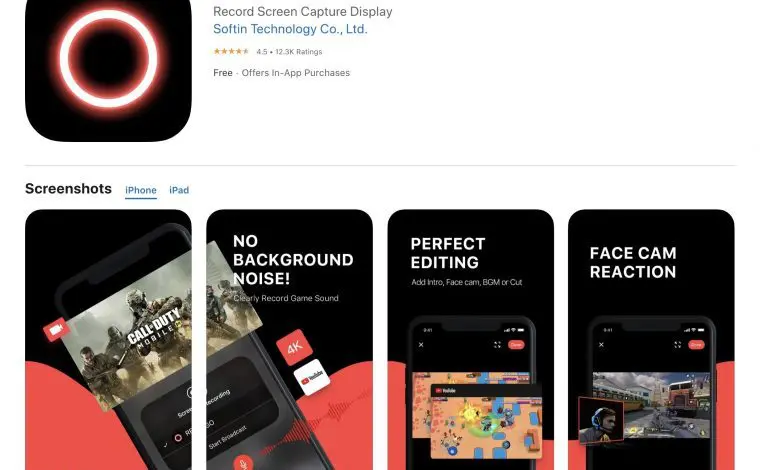
Task: Click the red video camera icon
Action: [56, 329]
